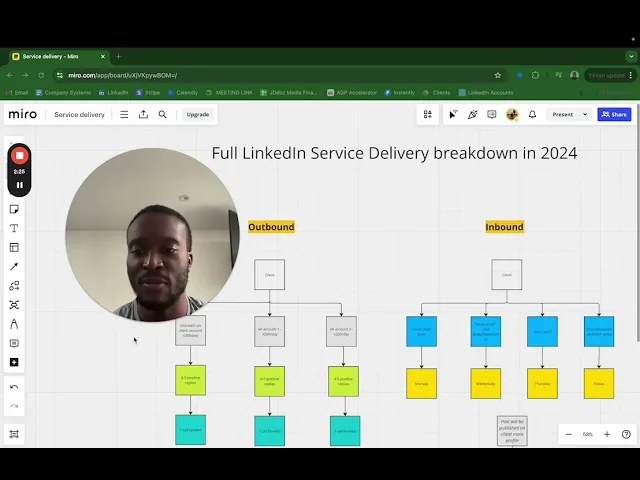Open the Instantly bookmark
The height and width of the screenshot is (480, 640).
(x=400, y=93)
